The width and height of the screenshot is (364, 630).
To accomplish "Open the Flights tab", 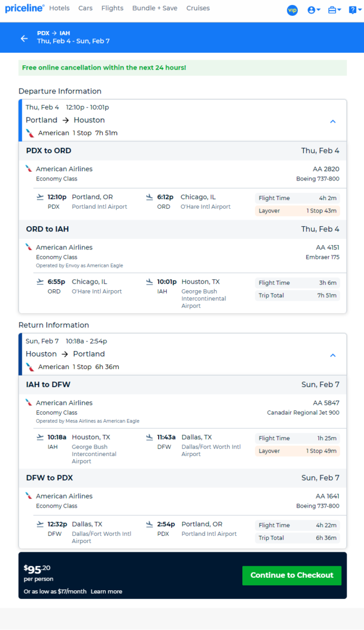I will point(112,8).
